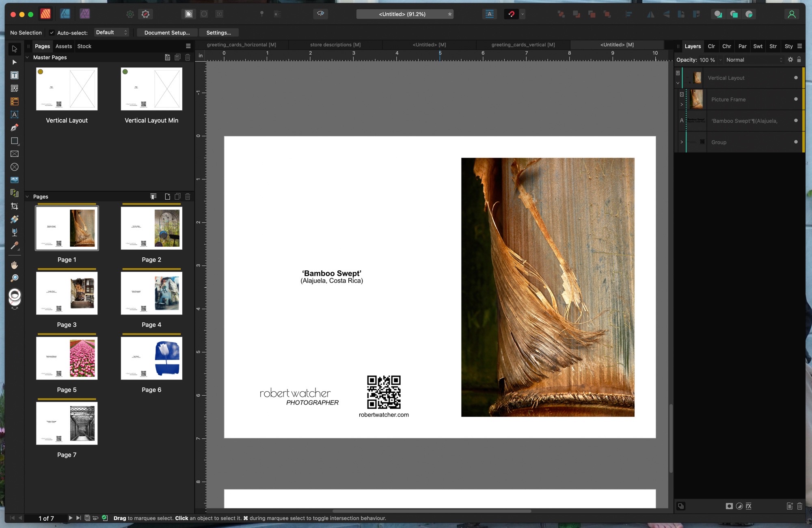Select the Picture Frame Ellipse tool
Viewport: 812px width, 528px height.
[15, 167]
